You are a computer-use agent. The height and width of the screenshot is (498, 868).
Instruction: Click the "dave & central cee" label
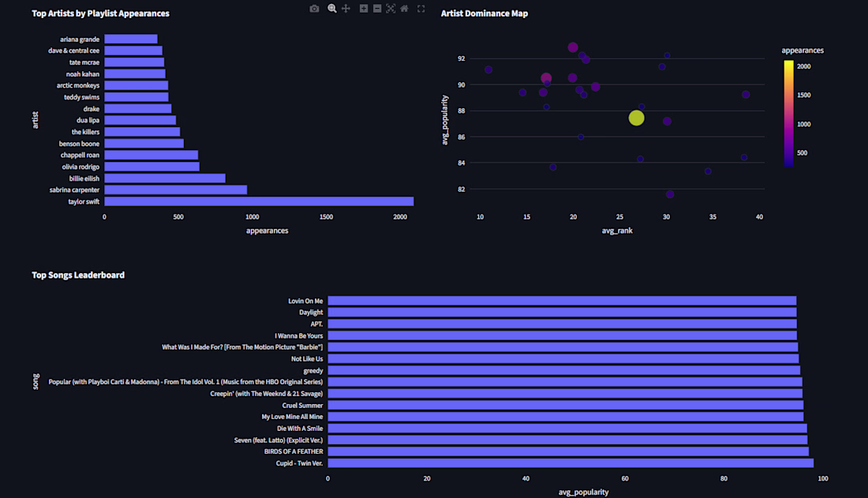(x=74, y=51)
